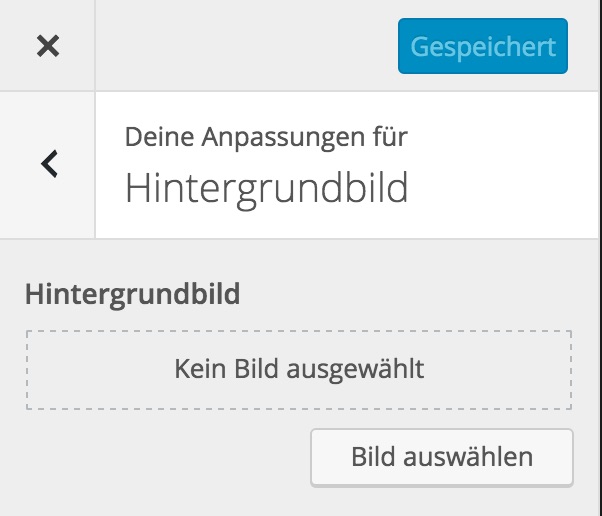The height and width of the screenshot is (516, 602).
Task: Close the customizer with the X icon
Action: pos(47,46)
